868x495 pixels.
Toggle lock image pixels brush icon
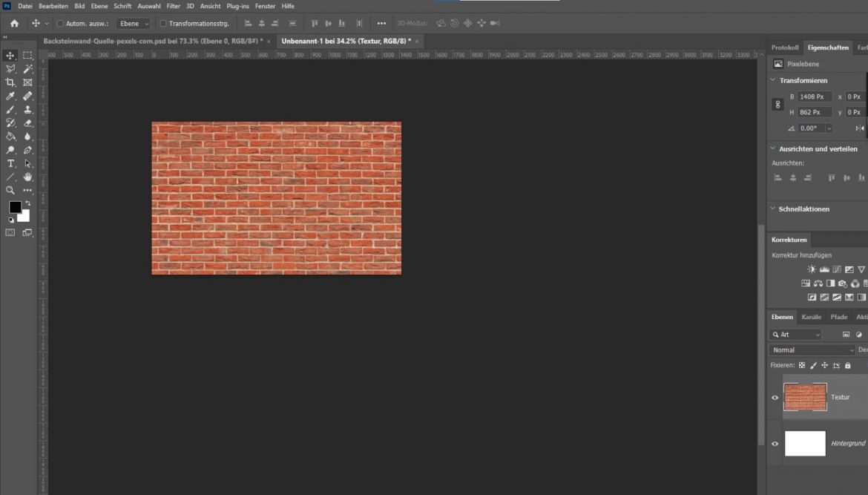[x=813, y=365]
